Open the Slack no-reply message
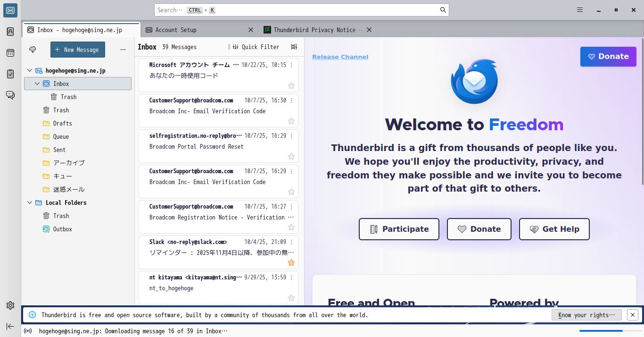 [x=218, y=253]
